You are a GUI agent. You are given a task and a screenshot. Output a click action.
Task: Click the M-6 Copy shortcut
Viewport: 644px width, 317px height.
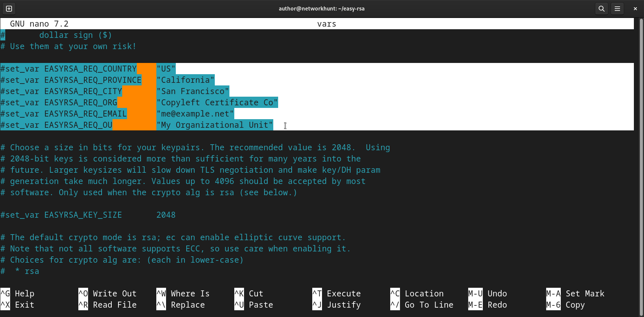566,305
